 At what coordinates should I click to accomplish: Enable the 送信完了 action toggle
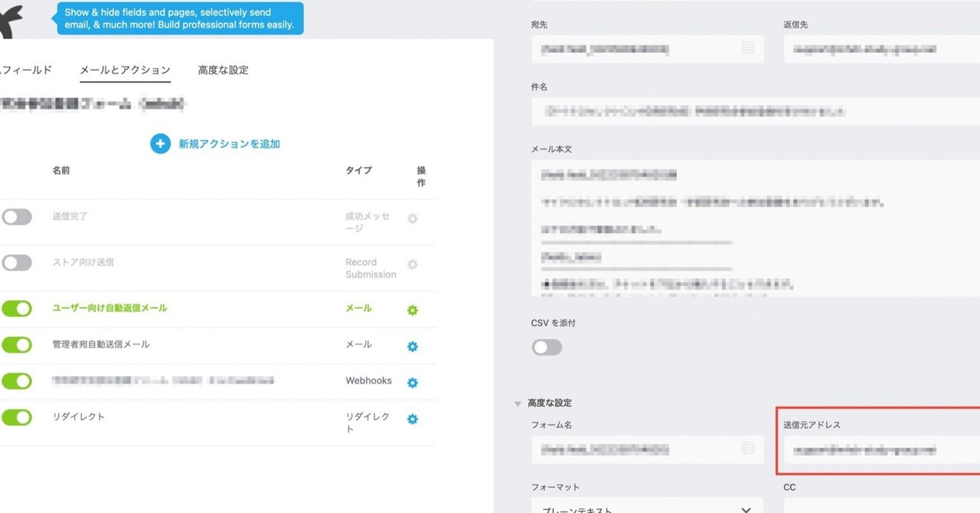[17, 217]
